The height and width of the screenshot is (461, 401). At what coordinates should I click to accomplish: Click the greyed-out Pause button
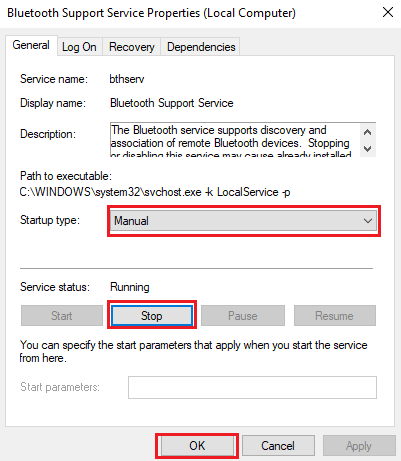[243, 316]
